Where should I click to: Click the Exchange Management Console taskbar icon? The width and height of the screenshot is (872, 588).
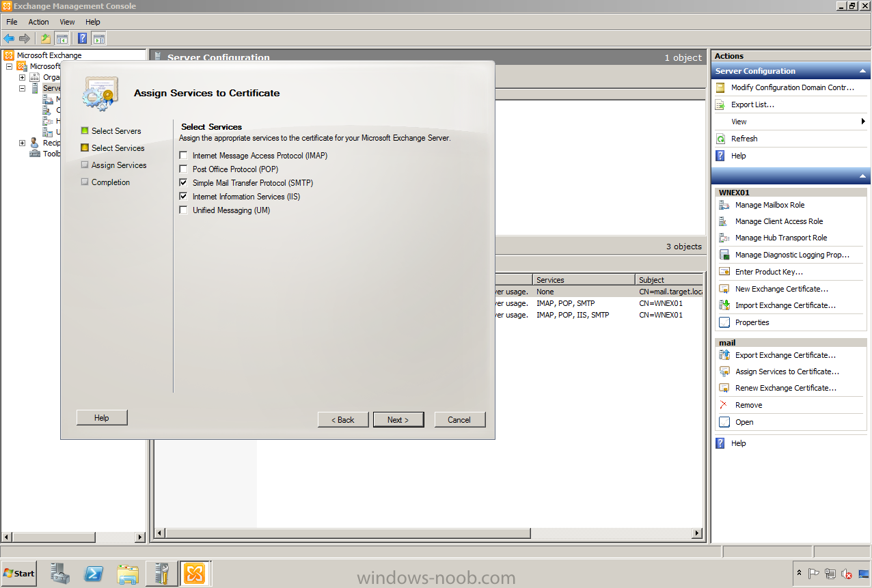pos(195,574)
